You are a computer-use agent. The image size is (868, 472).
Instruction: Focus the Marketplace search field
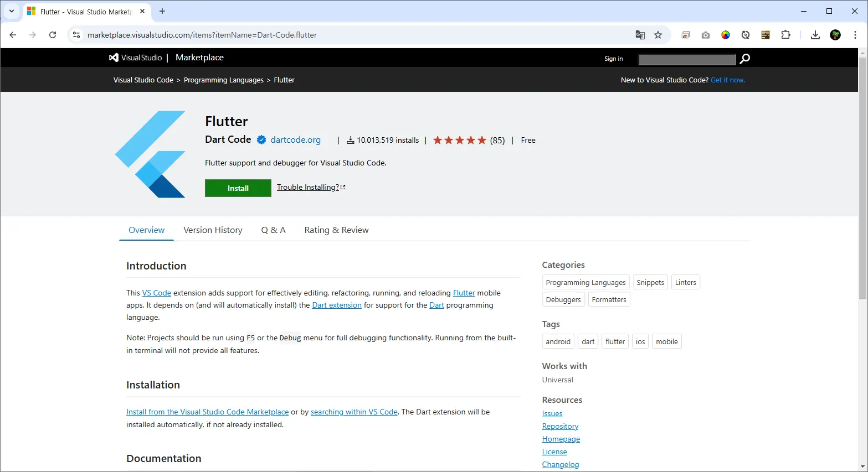[x=687, y=59]
